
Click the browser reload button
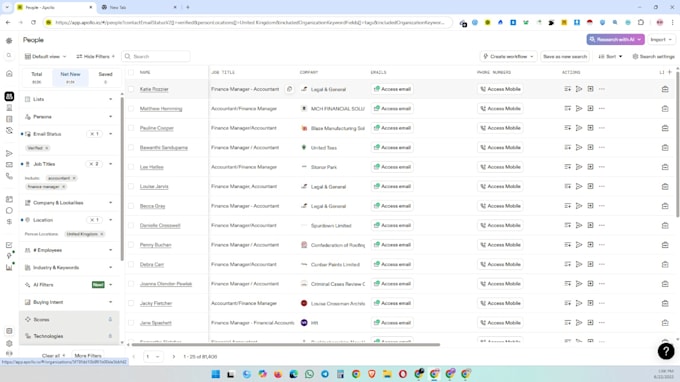(33, 22)
